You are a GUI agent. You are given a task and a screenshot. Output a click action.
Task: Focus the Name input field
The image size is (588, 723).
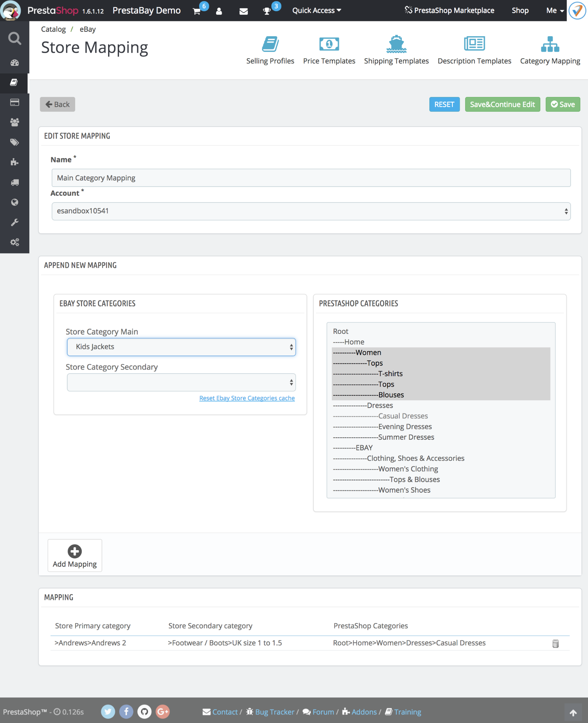tap(311, 178)
